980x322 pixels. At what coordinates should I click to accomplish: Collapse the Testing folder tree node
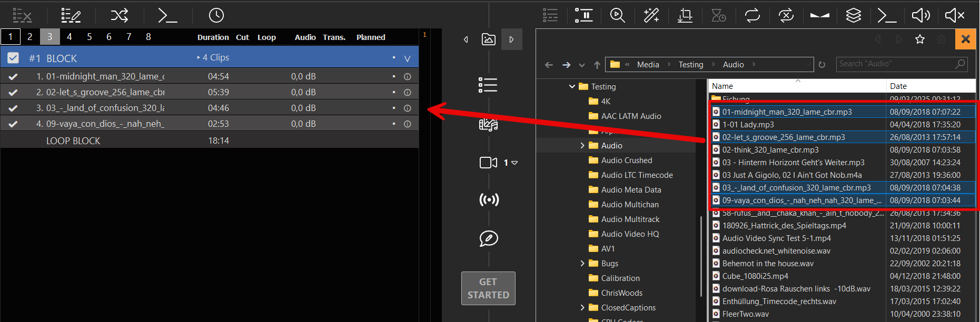tap(572, 87)
